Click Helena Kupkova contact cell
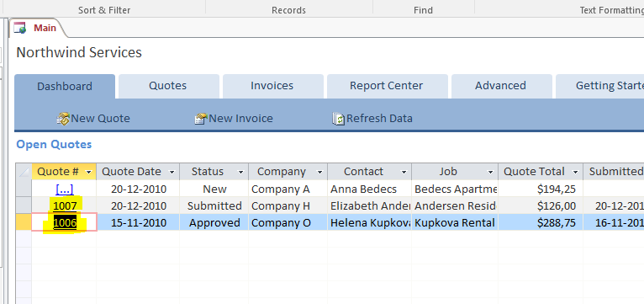Screen dimensions: 644x304 coord(370,222)
